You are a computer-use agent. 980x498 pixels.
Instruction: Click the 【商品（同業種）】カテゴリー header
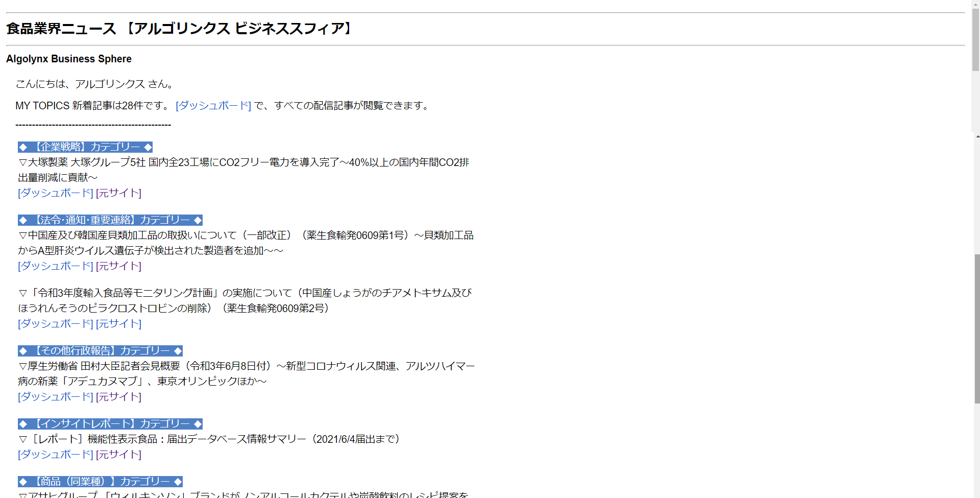coord(100,482)
